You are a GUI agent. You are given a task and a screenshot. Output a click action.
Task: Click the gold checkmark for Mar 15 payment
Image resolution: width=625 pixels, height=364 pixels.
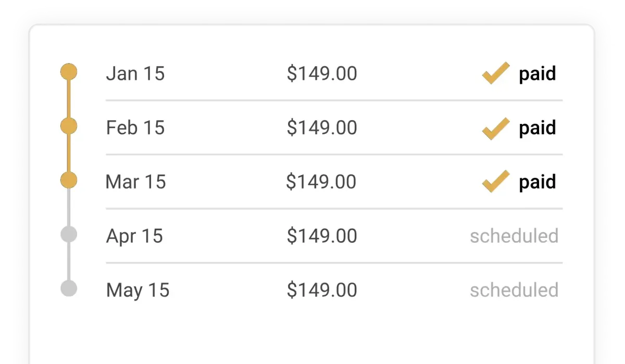[x=496, y=182]
